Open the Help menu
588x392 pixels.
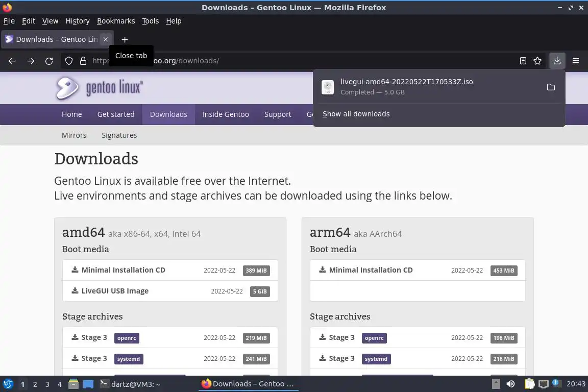(174, 21)
